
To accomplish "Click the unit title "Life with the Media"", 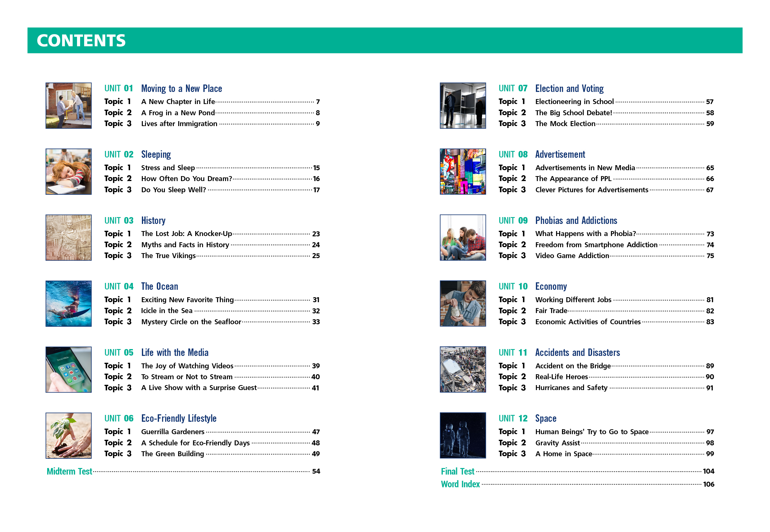I will tap(175, 353).
